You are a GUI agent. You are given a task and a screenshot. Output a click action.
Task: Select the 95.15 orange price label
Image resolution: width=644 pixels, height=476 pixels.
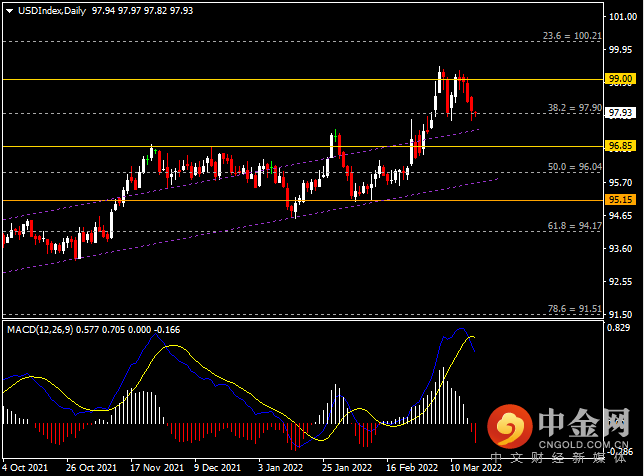[620, 200]
